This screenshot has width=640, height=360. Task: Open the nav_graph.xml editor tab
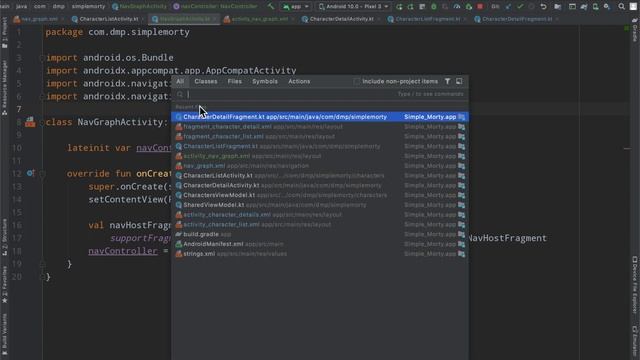40,19
